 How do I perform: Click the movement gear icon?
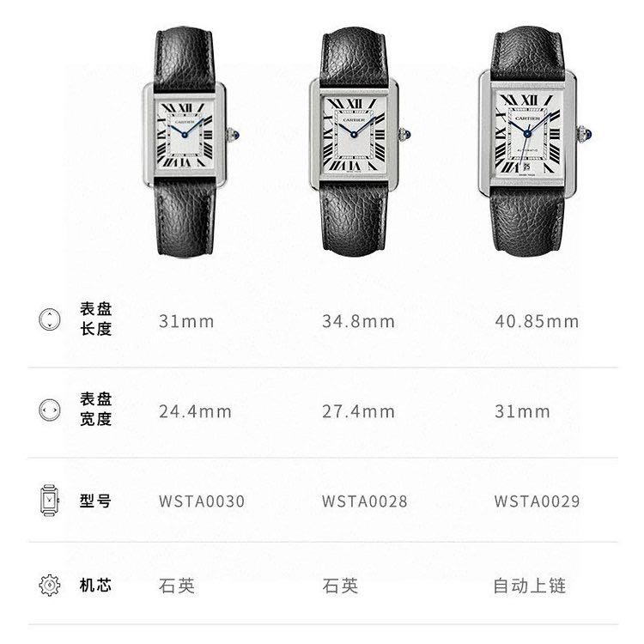pos(49,586)
